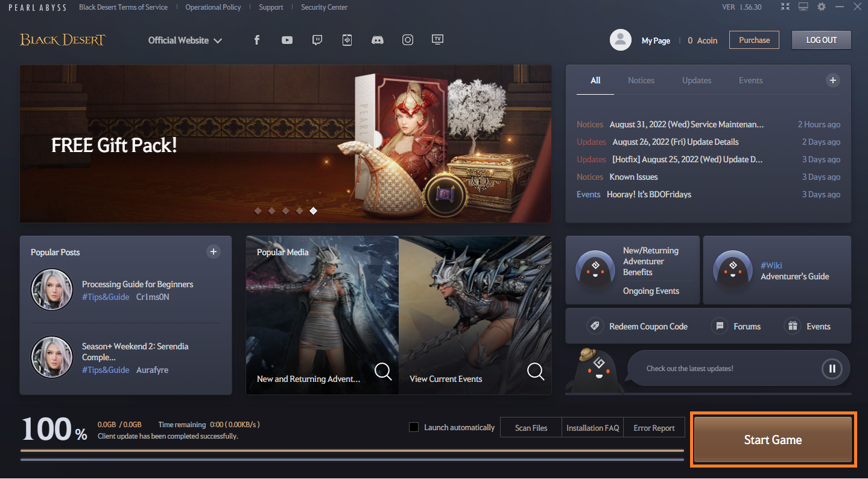
Task: Enable the Launch automatically checkbox
Action: 414,427
